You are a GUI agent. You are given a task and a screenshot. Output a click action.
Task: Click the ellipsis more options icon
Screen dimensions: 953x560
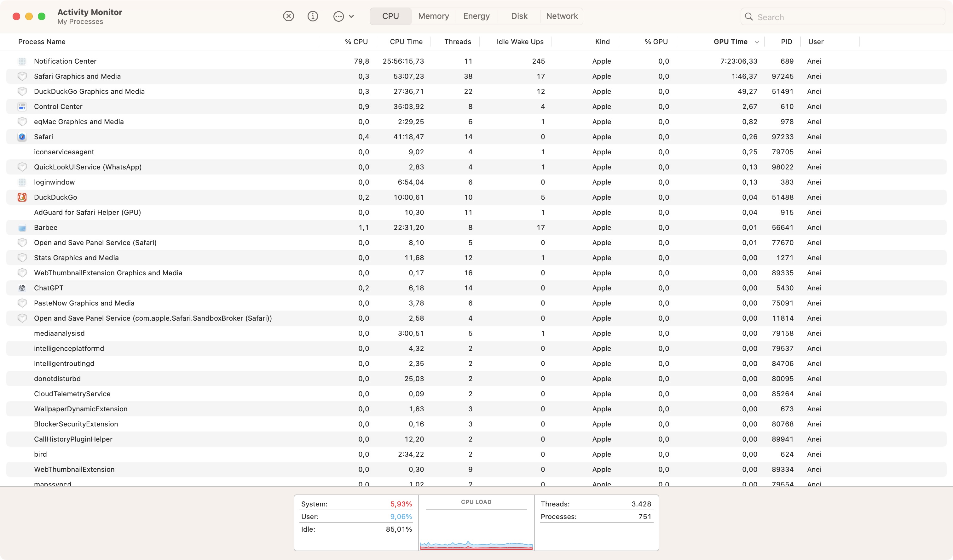pos(338,16)
